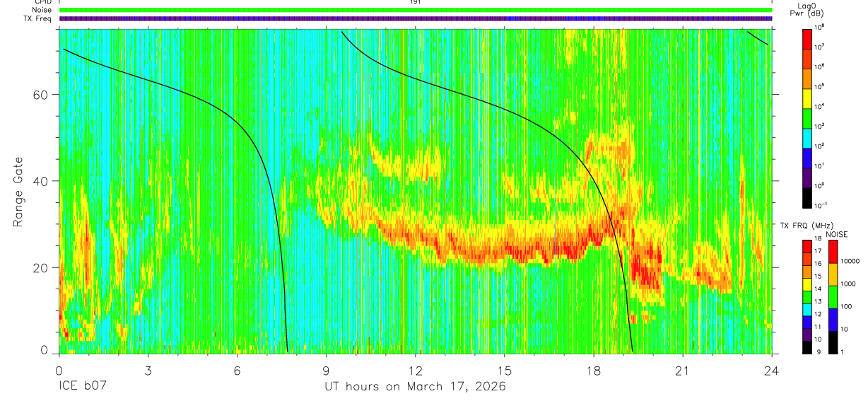Click the 'UT hours on March 17, 2026' axis title
This screenshot has height=401, width=868.
point(415,387)
